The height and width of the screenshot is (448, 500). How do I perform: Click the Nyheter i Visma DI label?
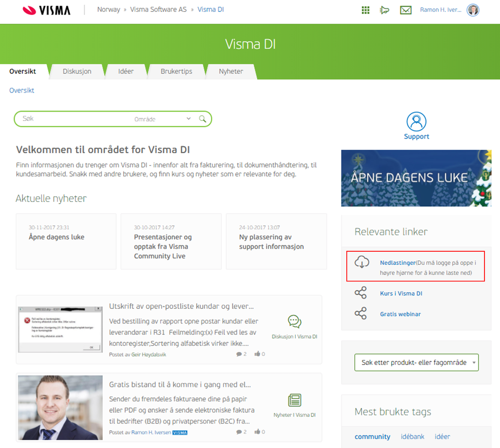point(294,415)
